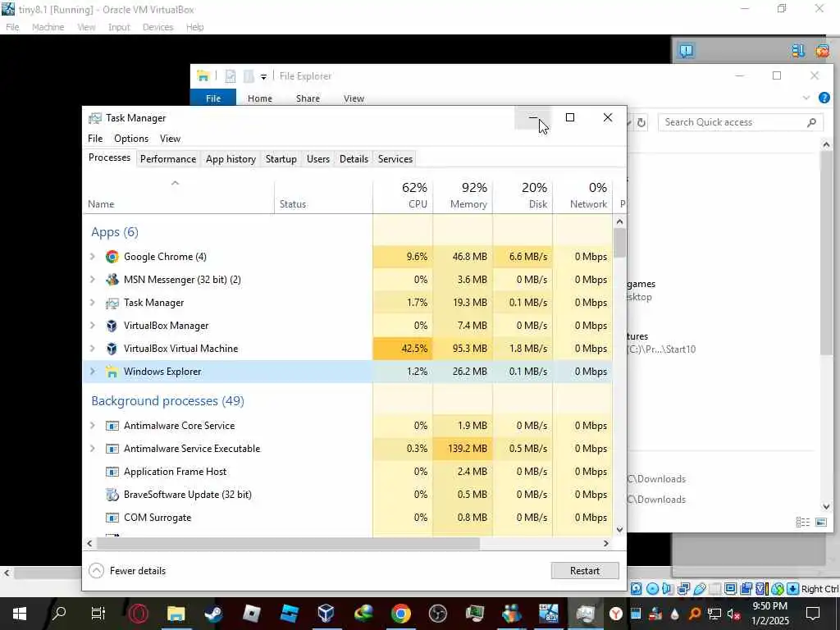The width and height of the screenshot is (840, 630).
Task: Open Task Manager's File menu
Action: click(95, 139)
